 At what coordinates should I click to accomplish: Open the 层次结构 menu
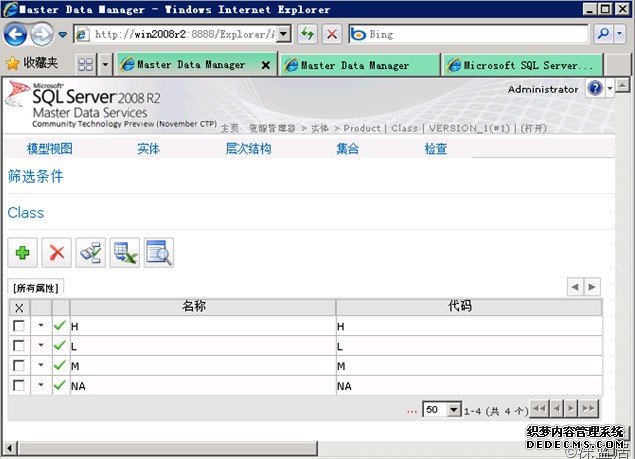coord(248,149)
